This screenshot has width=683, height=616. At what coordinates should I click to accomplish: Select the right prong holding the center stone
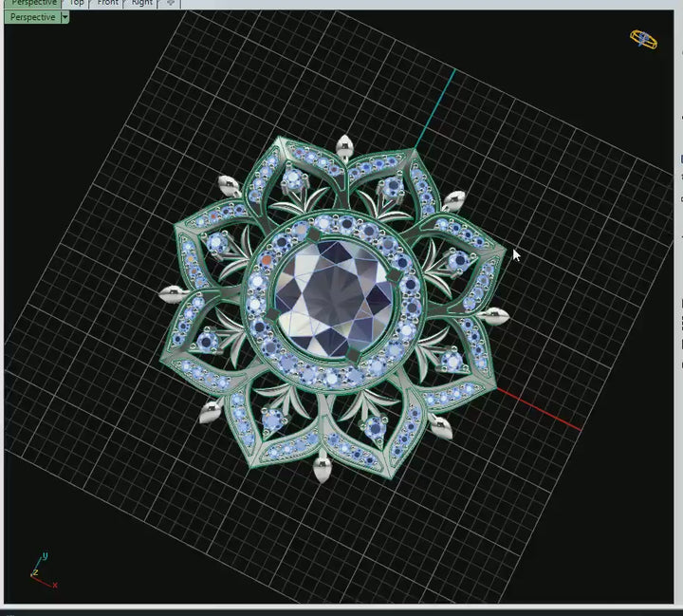pyautogui.click(x=395, y=275)
